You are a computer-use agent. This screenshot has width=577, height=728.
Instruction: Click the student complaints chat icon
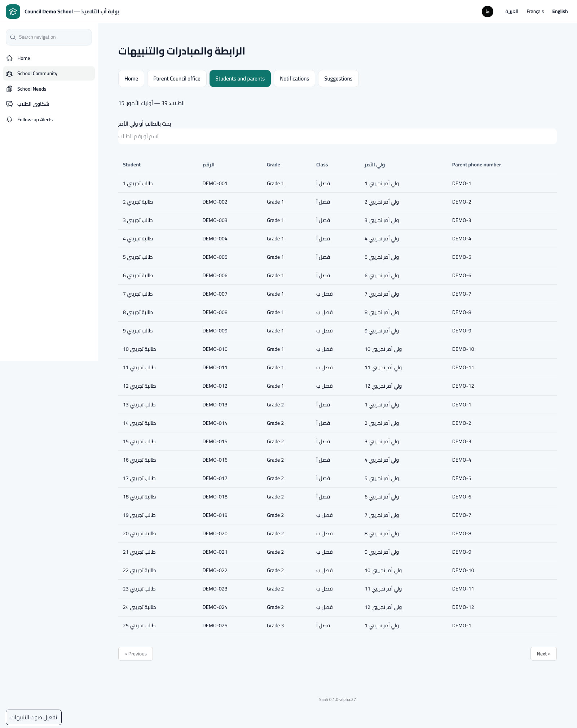tap(10, 104)
